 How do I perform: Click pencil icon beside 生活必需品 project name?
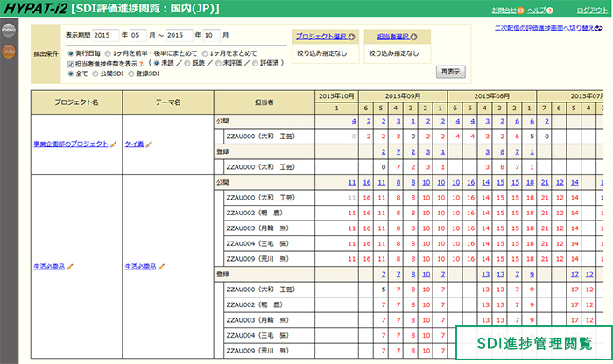70,266
